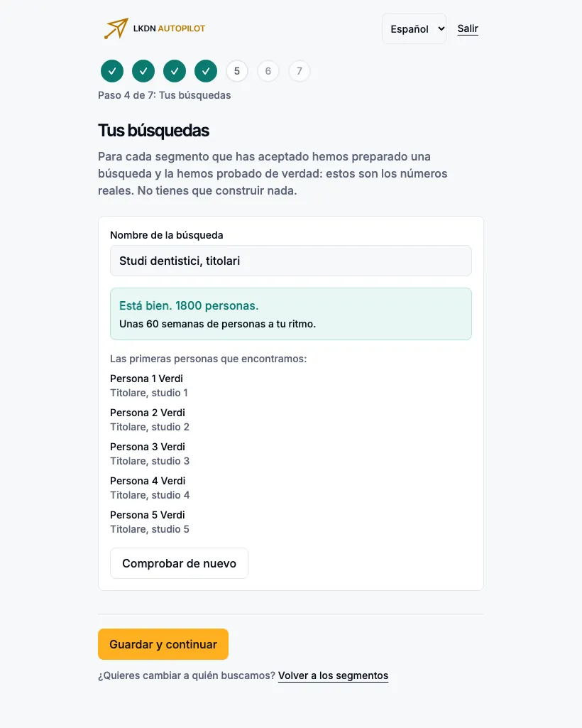This screenshot has width=582, height=728.
Task: Click the Guardar y continuar button
Action: click(x=163, y=644)
